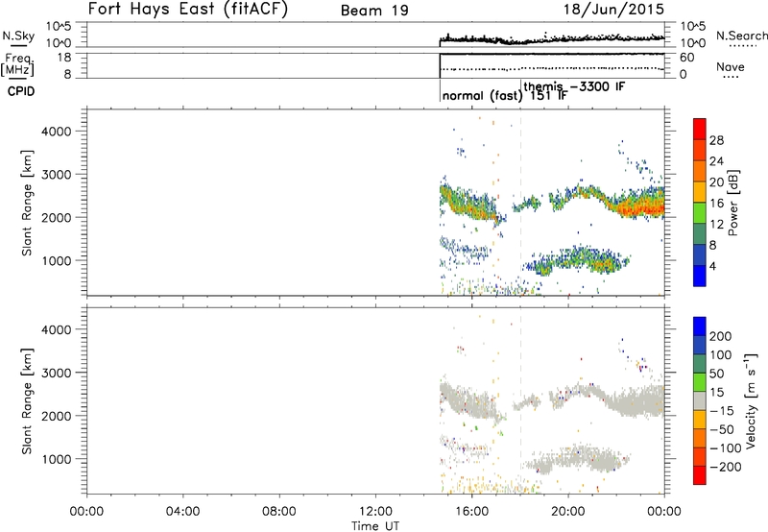Click the '16:00' time axis label
Screen dimensions: 768x532
pos(471,512)
